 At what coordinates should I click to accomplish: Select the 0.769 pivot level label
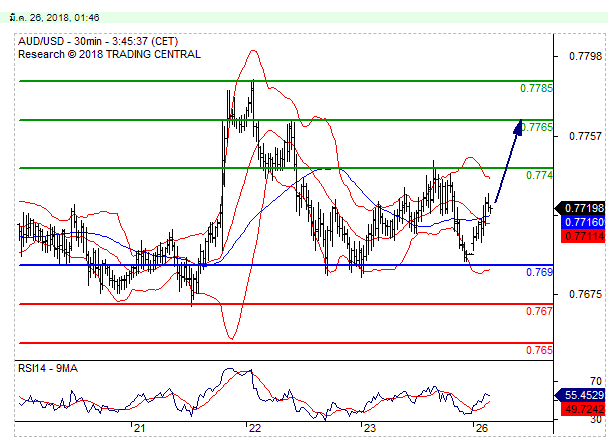pyautogui.click(x=539, y=272)
